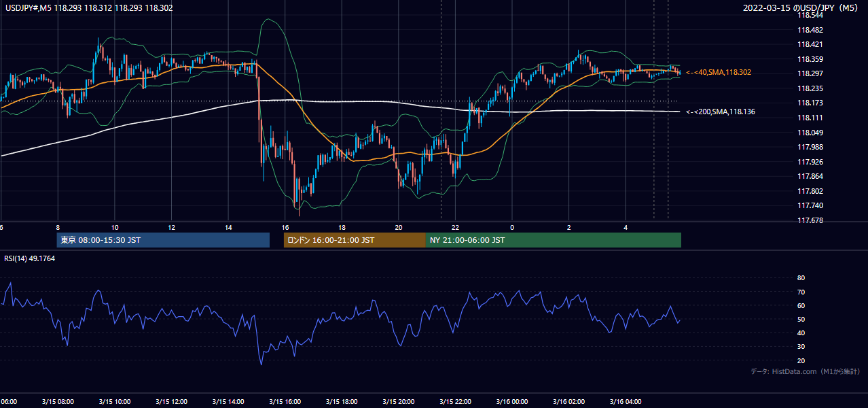Click the 118.359 price axis label
The image size is (868, 408).
tap(810, 59)
